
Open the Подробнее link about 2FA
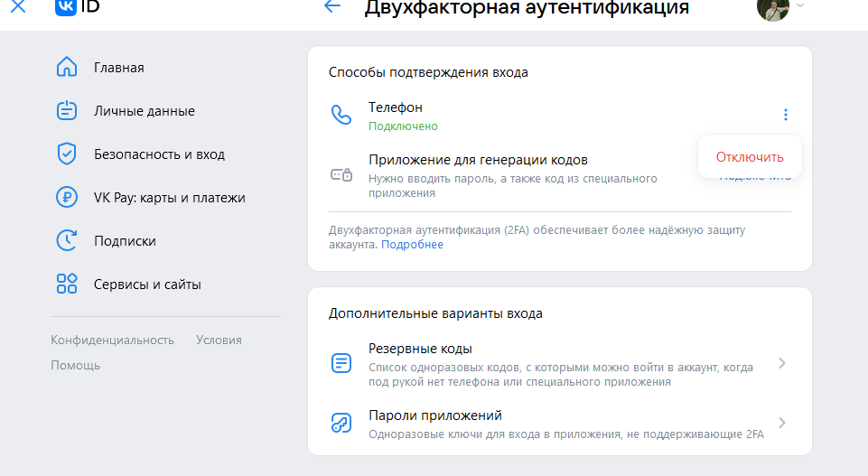click(412, 245)
